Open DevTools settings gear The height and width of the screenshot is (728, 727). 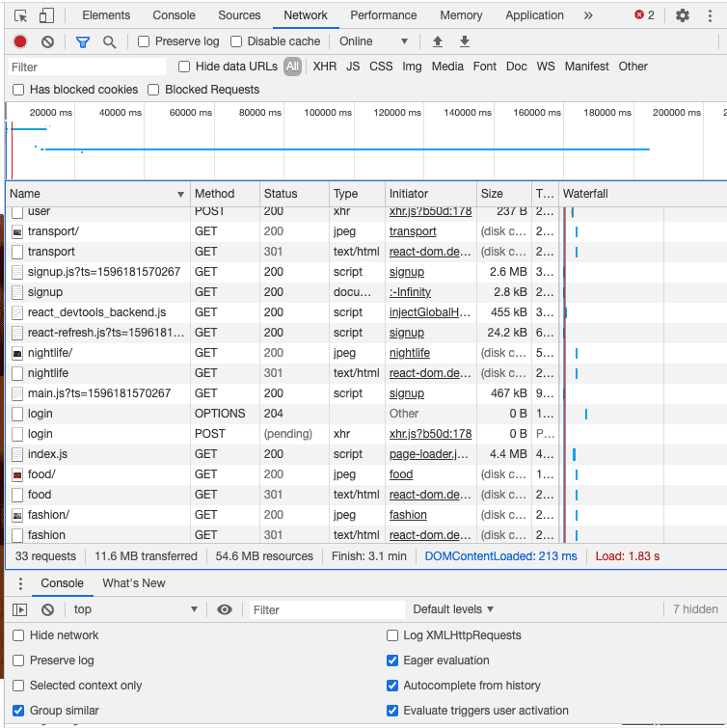[x=683, y=15]
